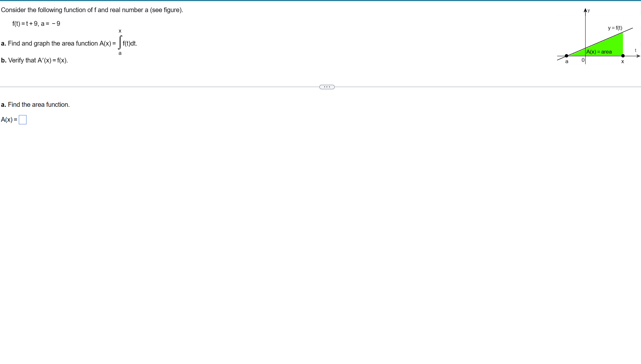Click the f(t)dt integrand text
Viewport: 641px width, 364px height.
coord(130,43)
